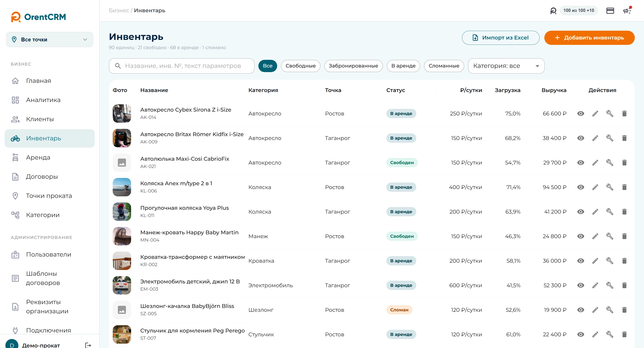Image resolution: width=644 pixels, height=348 pixels.
Task: Open Договоры in the sidebar
Action: 49,177
